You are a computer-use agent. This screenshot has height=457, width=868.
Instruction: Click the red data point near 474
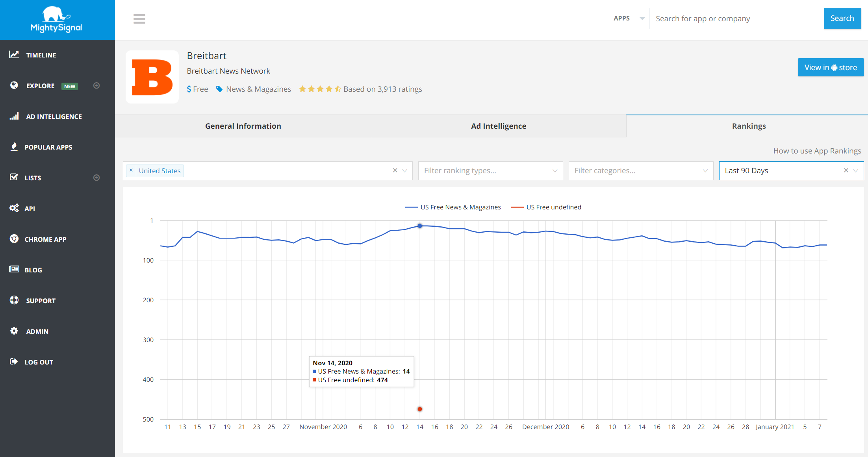point(420,409)
